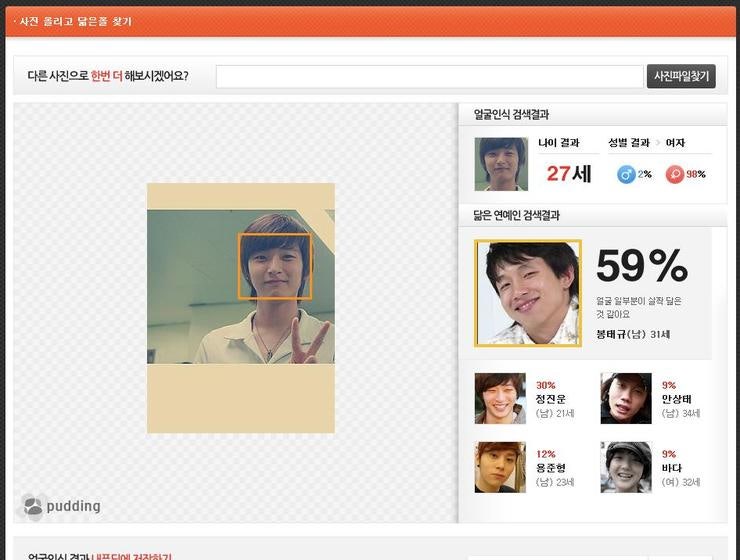Click the 사진파일찾기 button

coord(681,76)
